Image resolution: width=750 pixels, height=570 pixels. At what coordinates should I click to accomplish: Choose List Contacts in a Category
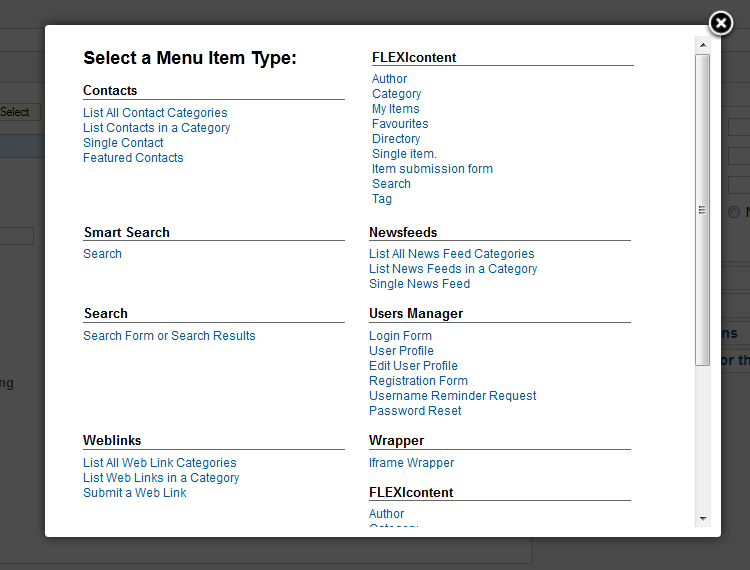click(x=156, y=128)
